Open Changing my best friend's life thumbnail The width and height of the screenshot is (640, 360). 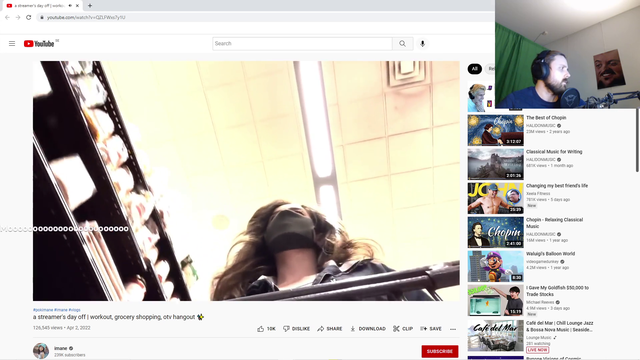coord(496,198)
